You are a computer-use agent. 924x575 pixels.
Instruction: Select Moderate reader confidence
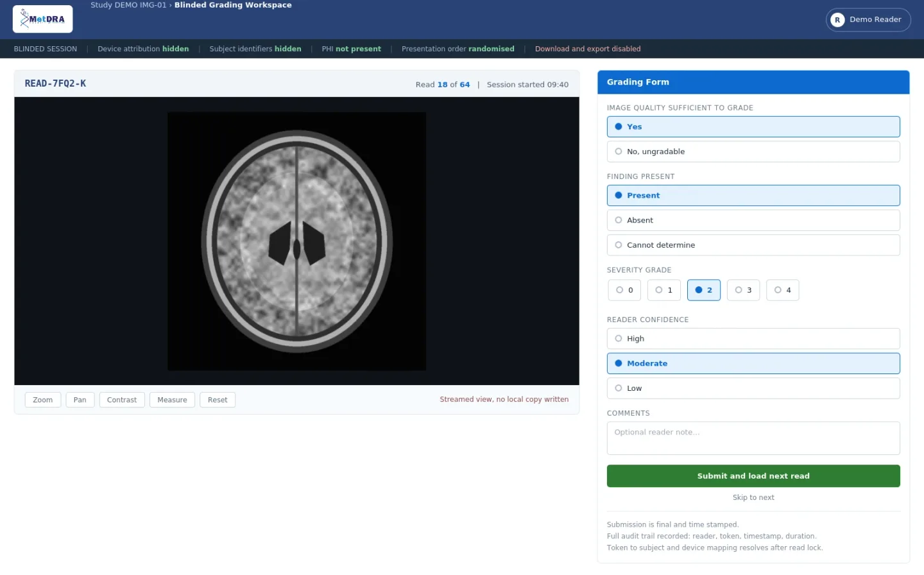(x=753, y=363)
